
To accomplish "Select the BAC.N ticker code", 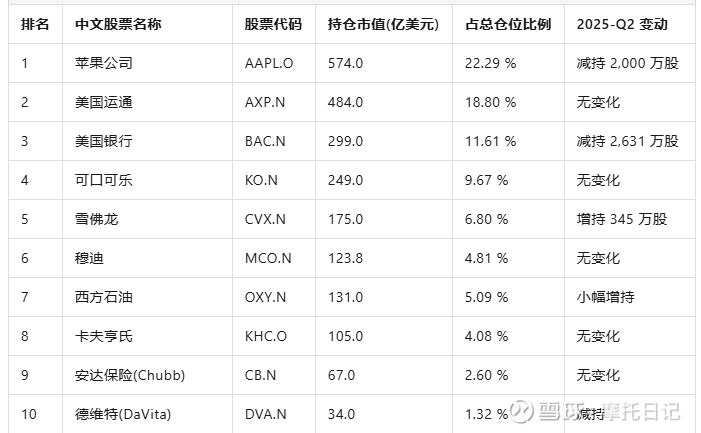I will (x=265, y=141).
